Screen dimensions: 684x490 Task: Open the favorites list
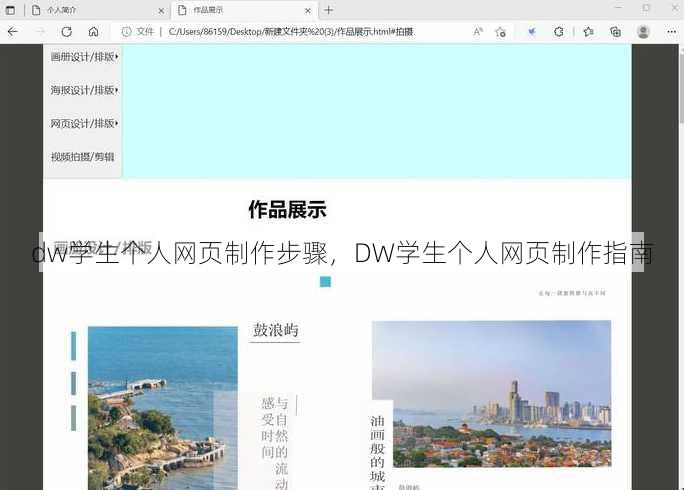588,31
